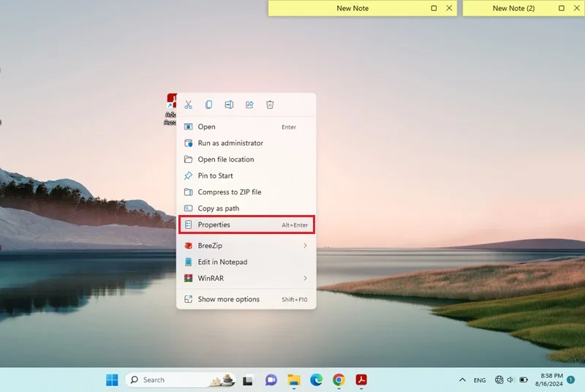
Task: Choose Pin to Start
Action: coord(246,176)
